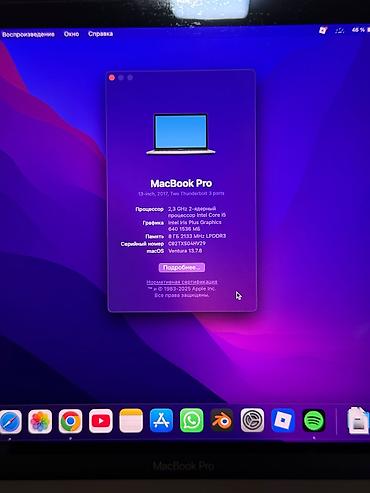Viewport: 370px width, 493px height.
Task: Open the Воспроизведение menu
Action: click(28, 34)
